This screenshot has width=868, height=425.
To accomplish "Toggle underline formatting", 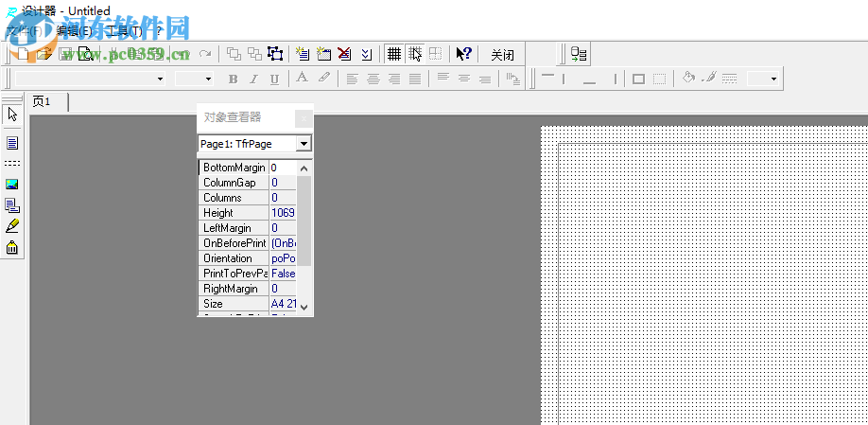I will pyautogui.click(x=274, y=79).
